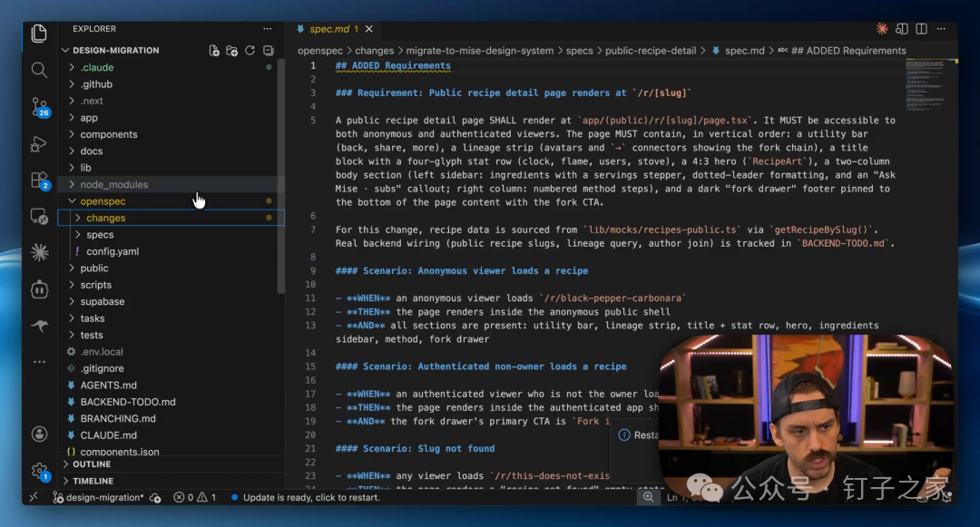Expand the .github folder
The image size is (980, 527).
[x=96, y=84]
